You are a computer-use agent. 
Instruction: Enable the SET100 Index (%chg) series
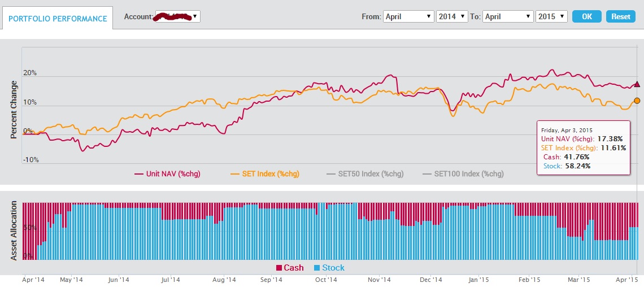462,173
